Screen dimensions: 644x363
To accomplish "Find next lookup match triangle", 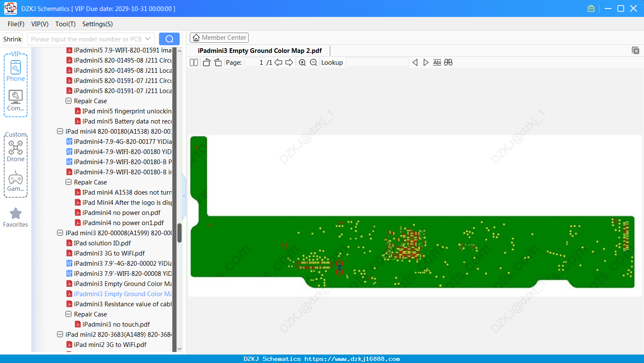I will (x=426, y=63).
